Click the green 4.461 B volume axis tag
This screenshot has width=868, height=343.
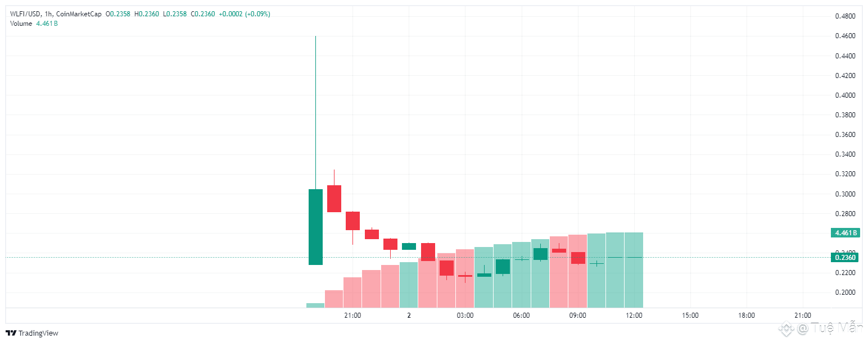pyautogui.click(x=846, y=232)
